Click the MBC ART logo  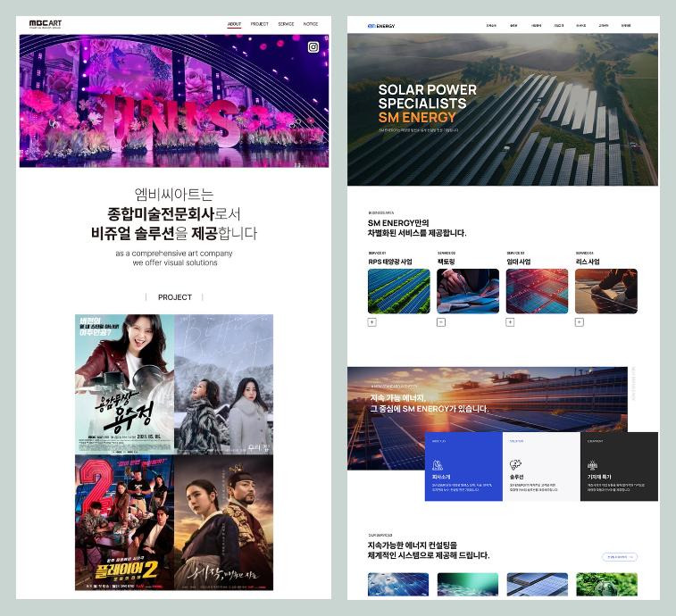pyautogui.click(x=46, y=24)
